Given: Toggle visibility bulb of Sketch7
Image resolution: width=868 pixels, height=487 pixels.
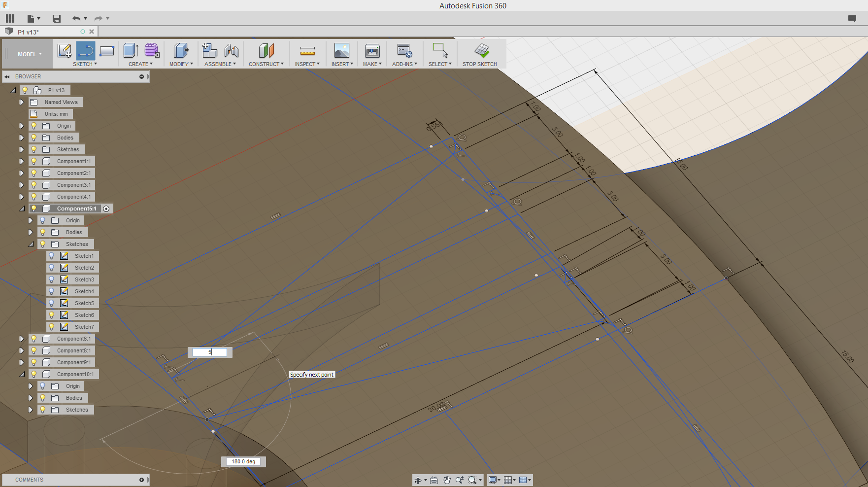Looking at the screenshot, I should coord(52,327).
